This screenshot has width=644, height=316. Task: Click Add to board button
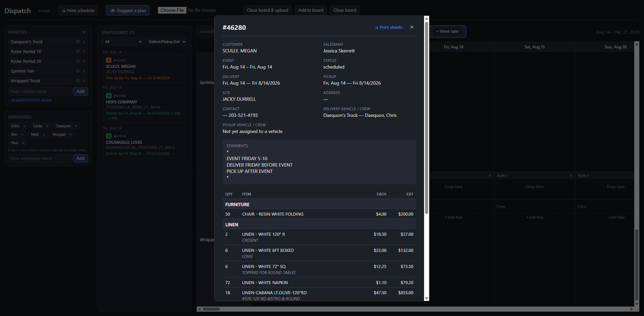(311, 10)
